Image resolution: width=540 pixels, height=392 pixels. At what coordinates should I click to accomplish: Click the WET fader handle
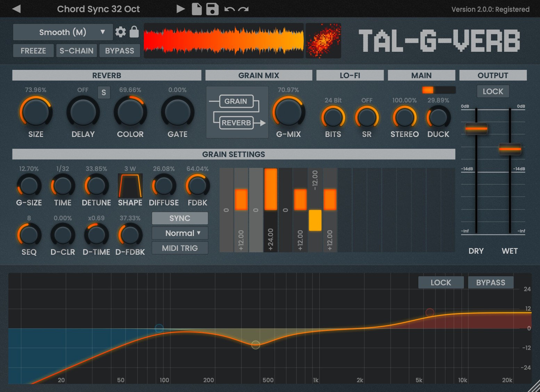pyautogui.click(x=510, y=149)
